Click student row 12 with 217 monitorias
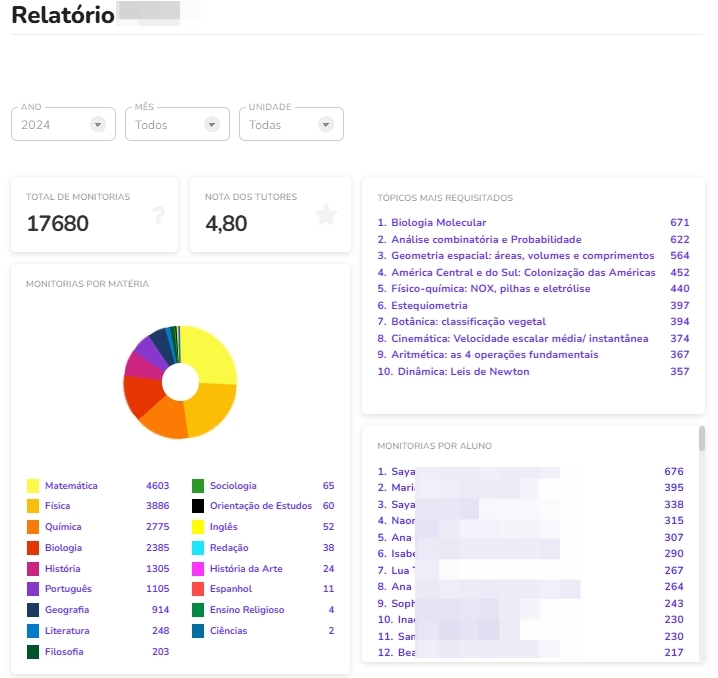Viewport: 718px width, 678px height. [x=530, y=652]
